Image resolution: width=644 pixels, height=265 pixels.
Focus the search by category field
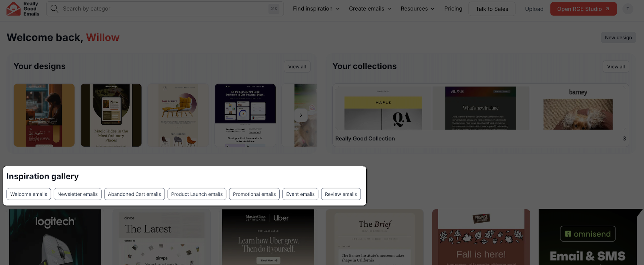click(165, 9)
